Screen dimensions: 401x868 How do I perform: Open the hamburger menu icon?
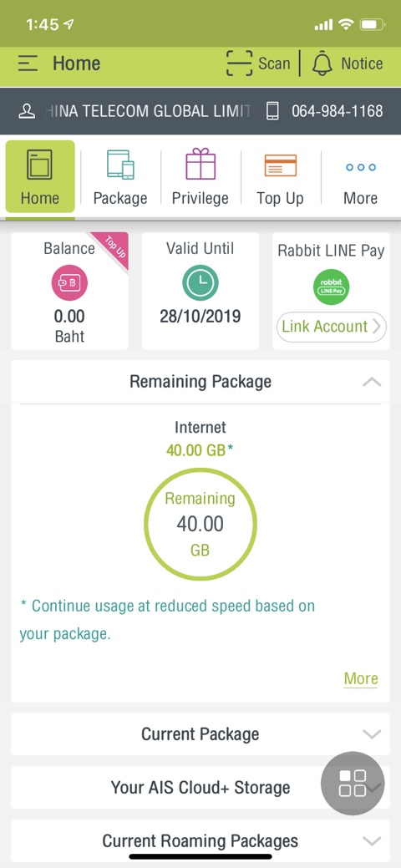(x=27, y=63)
